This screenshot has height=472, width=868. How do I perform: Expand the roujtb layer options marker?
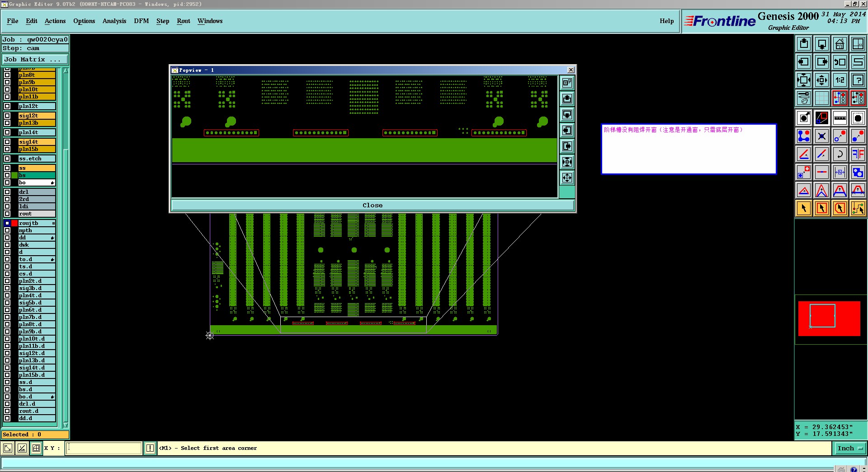point(53,223)
